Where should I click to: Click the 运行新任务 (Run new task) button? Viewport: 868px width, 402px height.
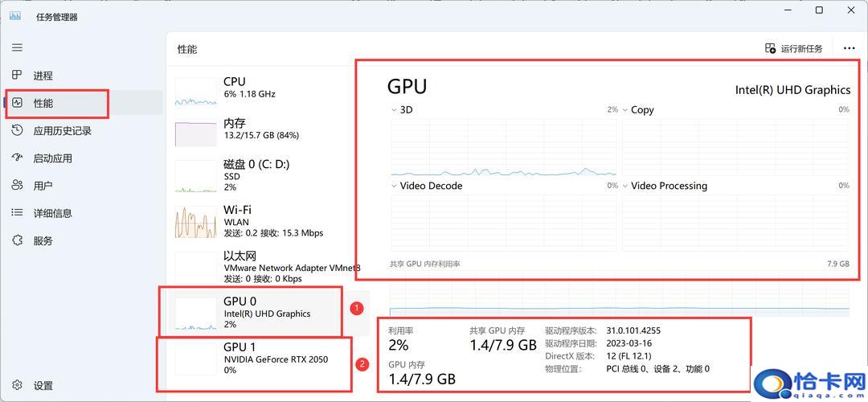tap(794, 49)
